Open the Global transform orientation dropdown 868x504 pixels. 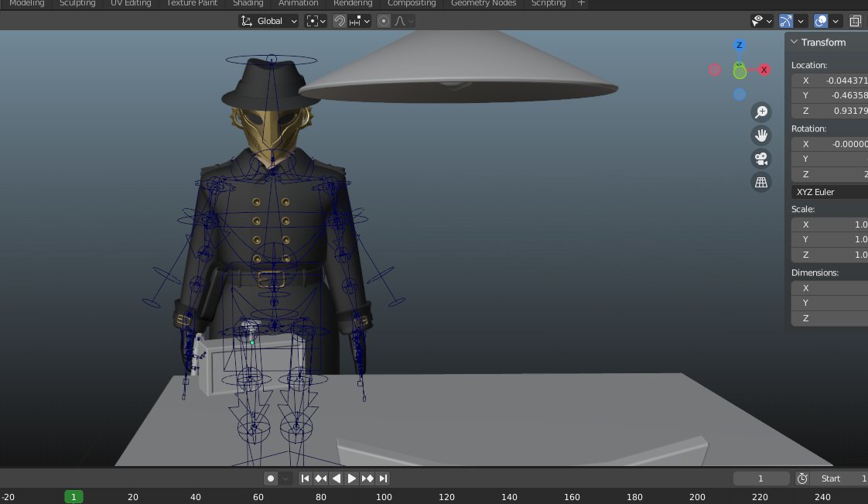[x=268, y=21]
